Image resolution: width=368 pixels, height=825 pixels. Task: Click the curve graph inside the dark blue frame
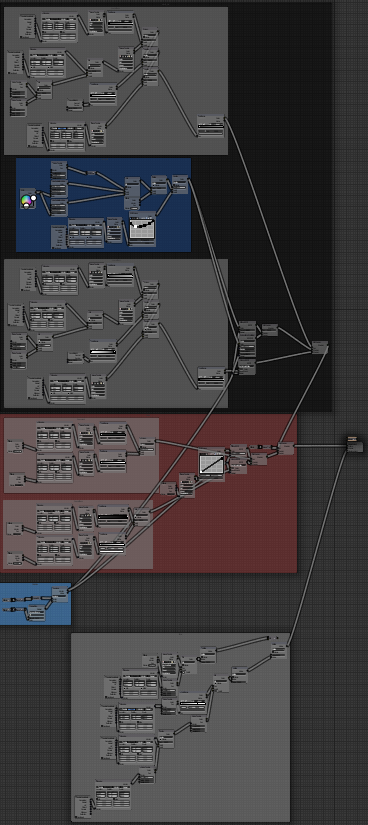143,229
